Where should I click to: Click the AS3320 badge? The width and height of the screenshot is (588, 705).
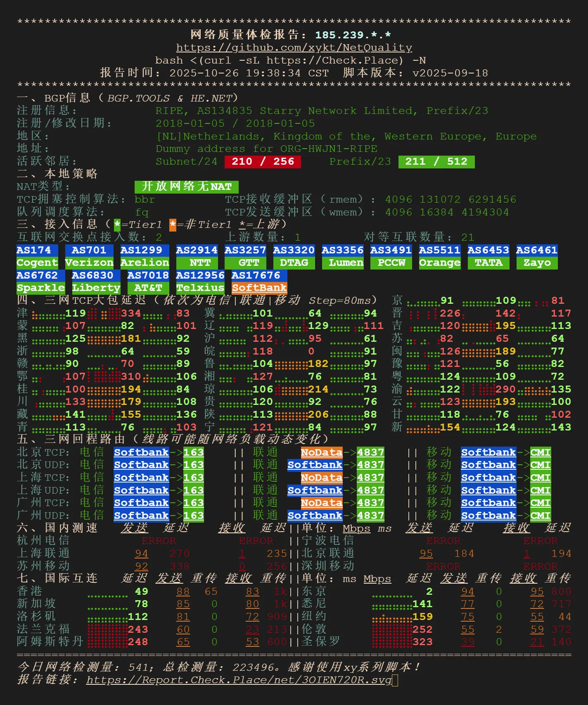294,250
